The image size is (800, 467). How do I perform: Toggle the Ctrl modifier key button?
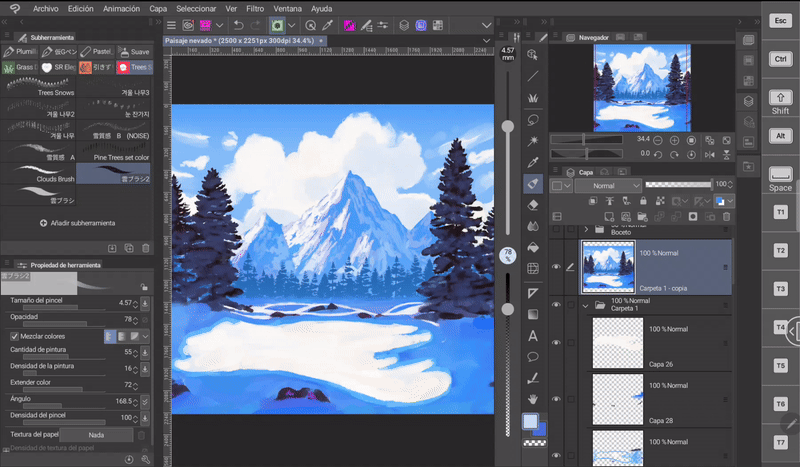coord(780,59)
